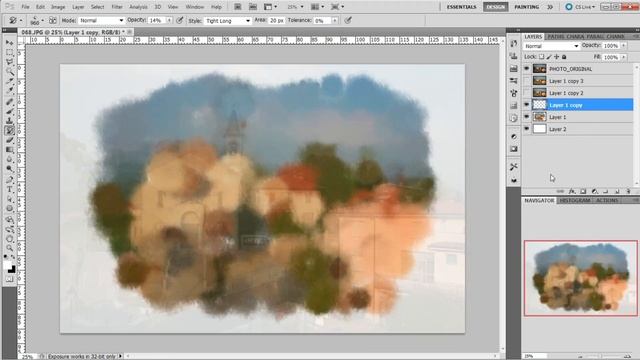Image resolution: width=640 pixels, height=360 pixels.
Task: Toggle Lock position
Action: [x=556, y=57]
